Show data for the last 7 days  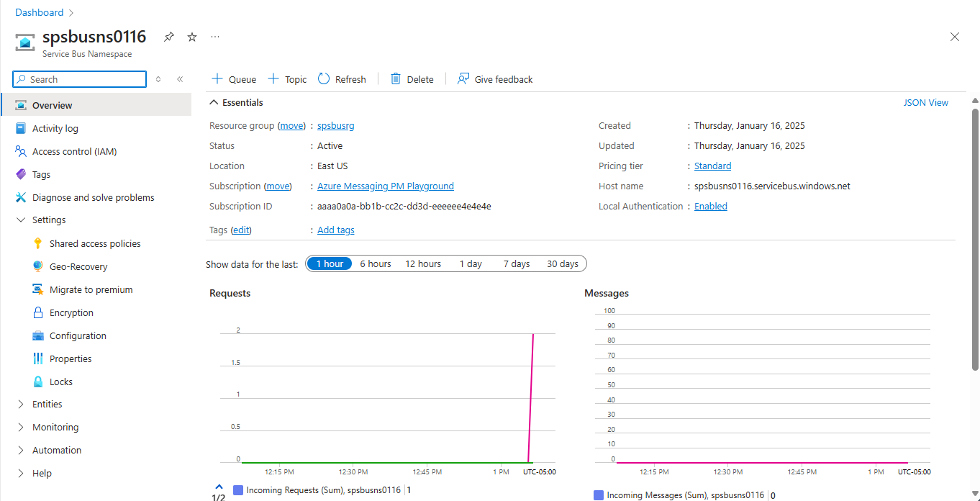pos(516,263)
